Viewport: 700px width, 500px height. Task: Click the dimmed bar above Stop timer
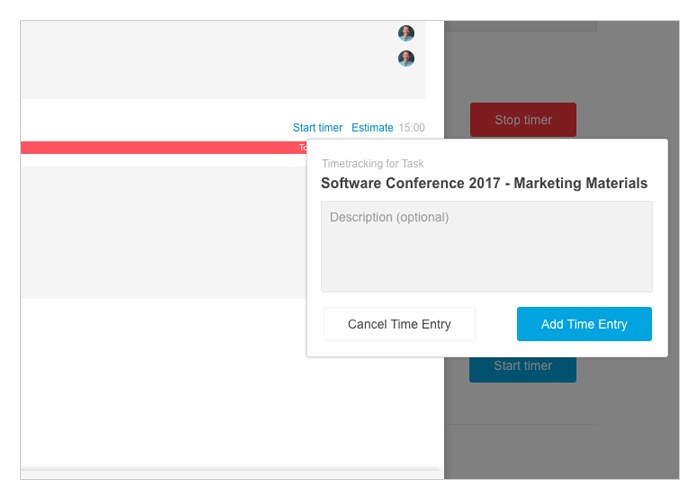point(521,26)
